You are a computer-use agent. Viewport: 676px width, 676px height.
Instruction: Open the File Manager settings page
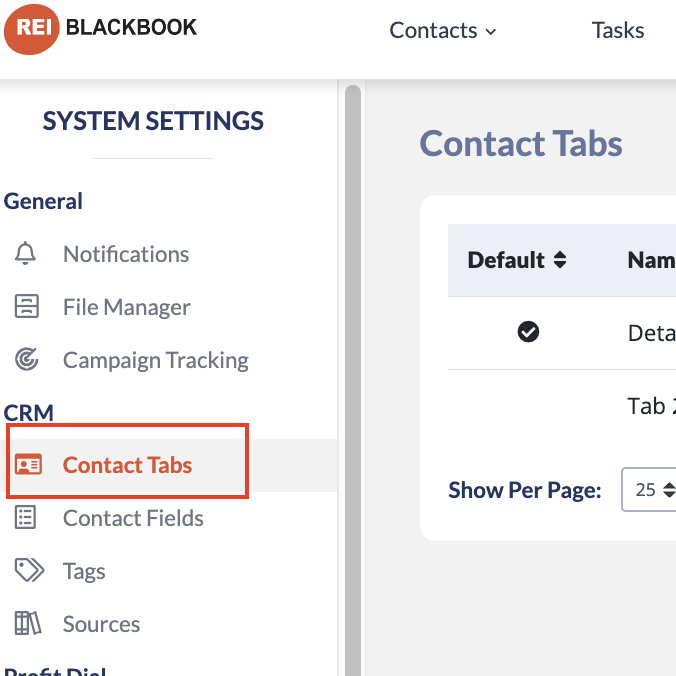126,307
